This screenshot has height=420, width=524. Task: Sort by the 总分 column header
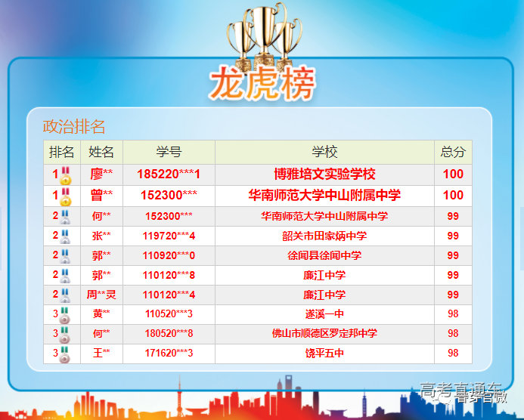pos(453,152)
